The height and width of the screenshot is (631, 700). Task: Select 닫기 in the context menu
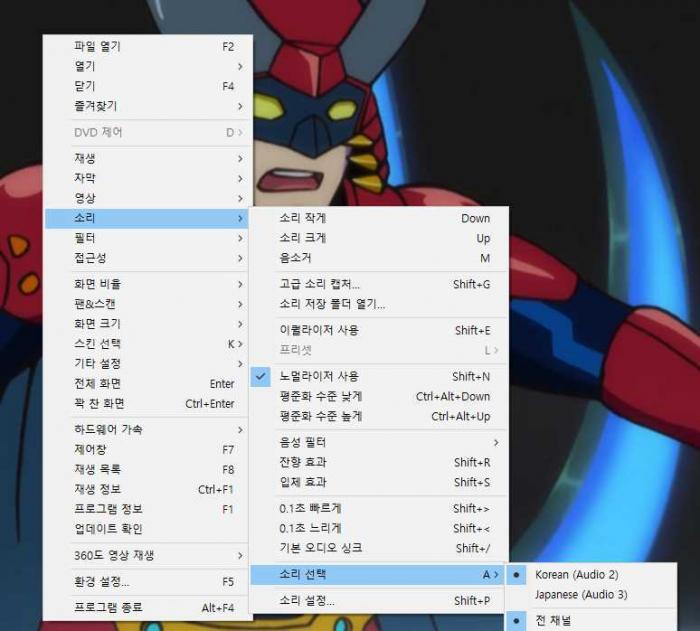147,86
